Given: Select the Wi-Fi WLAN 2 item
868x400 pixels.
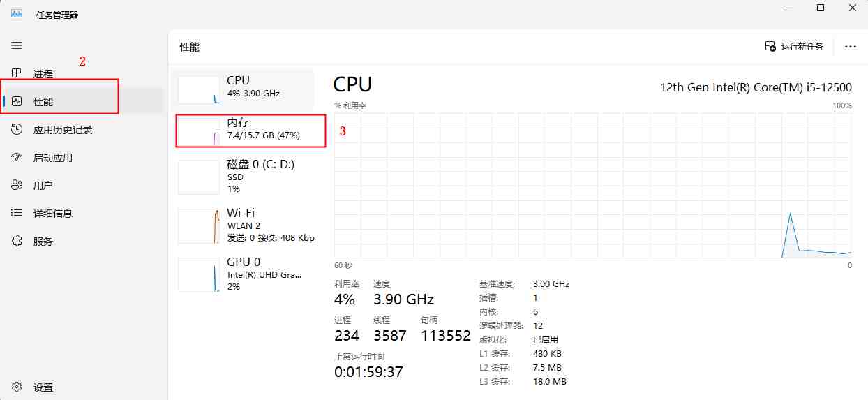Looking at the screenshot, I should [244, 225].
